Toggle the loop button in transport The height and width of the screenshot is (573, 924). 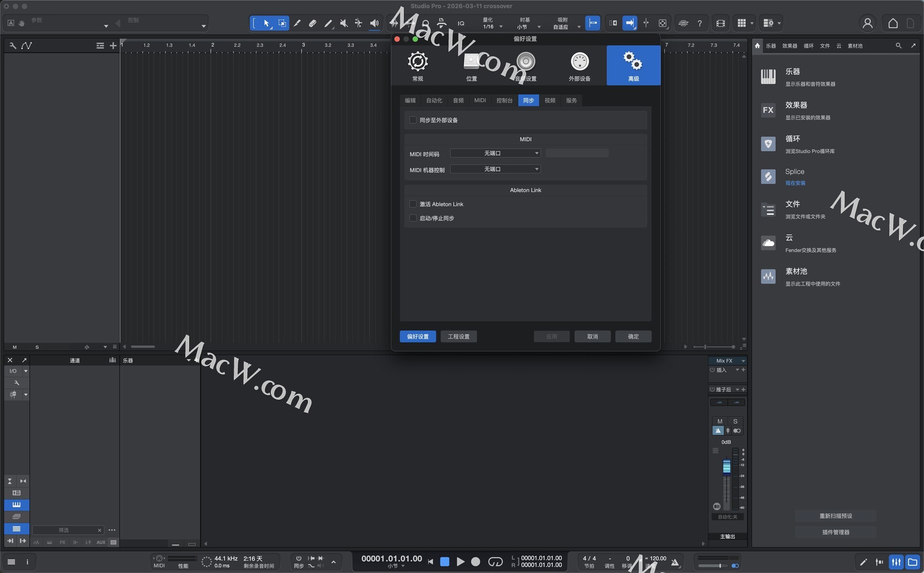tap(495, 561)
